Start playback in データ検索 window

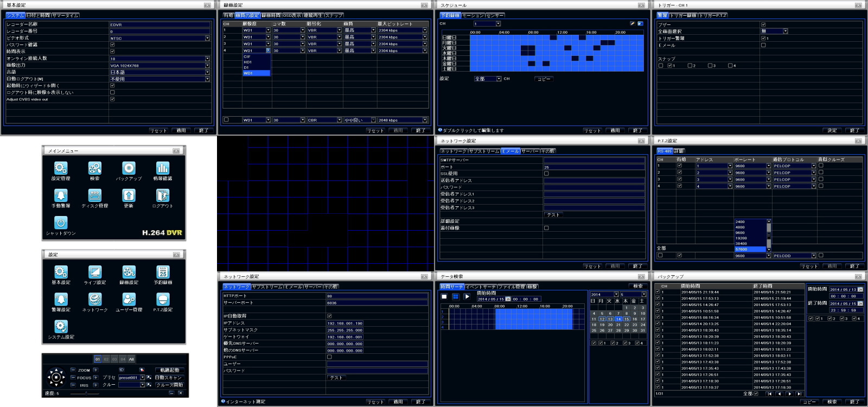click(x=467, y=297)
